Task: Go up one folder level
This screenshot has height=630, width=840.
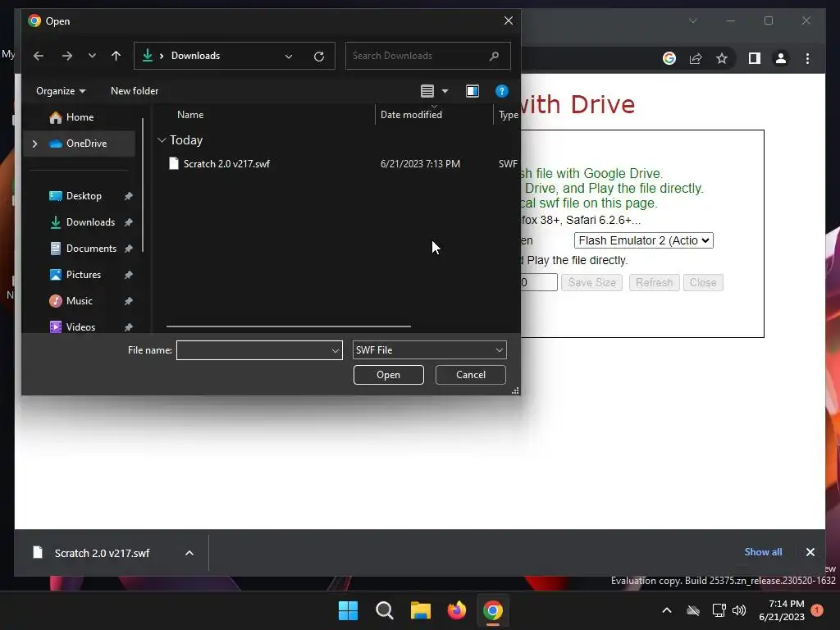Action: [x=116, y=56]
